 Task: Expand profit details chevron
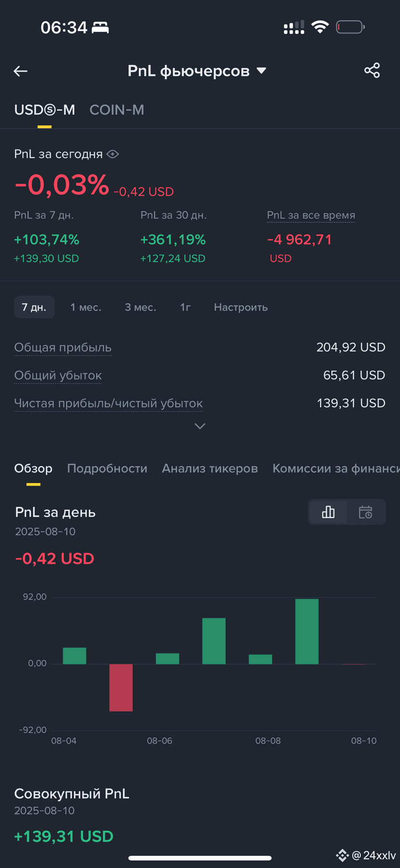(200, 426)
